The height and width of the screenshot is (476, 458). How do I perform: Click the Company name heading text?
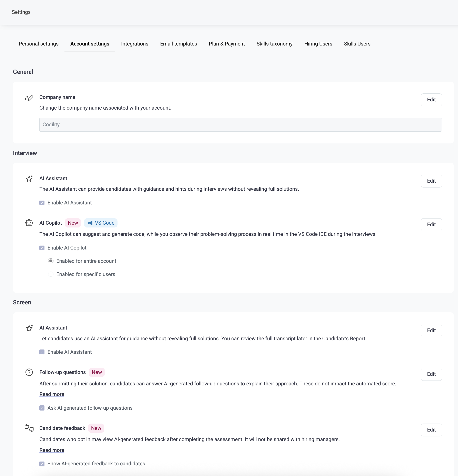pyautogui.click(x=57, y=97)
